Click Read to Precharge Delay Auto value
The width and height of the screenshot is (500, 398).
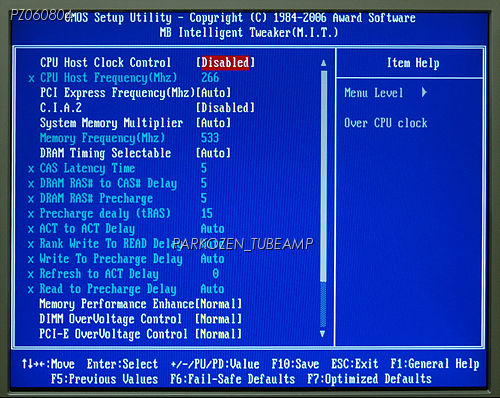tap(213, 289)
